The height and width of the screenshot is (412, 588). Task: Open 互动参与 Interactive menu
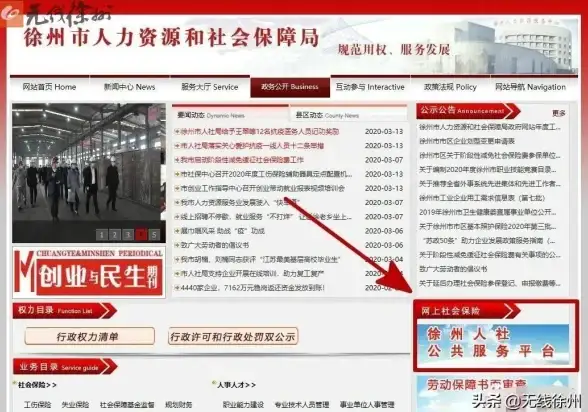[x=370, y=87]
